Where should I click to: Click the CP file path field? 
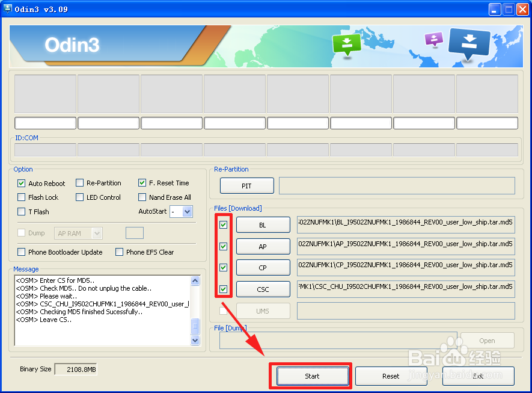pyautogui.click(x=406, y=267)
